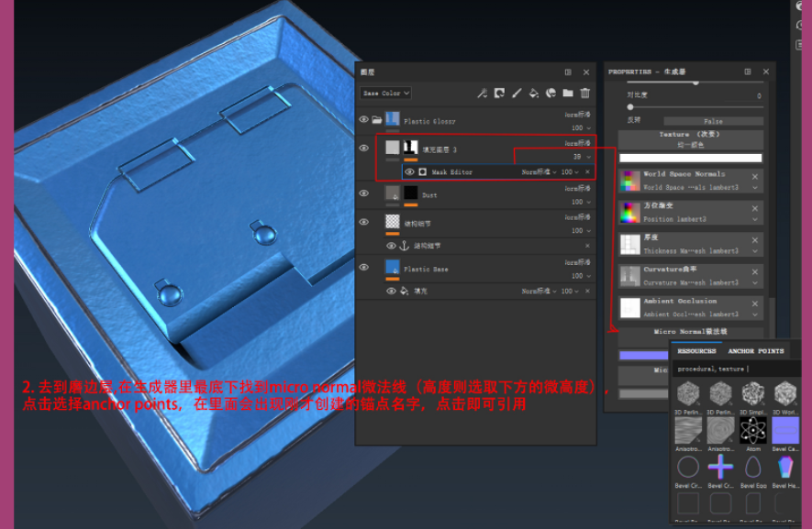Hide the Plastic Base layer

tap(364, 267)
